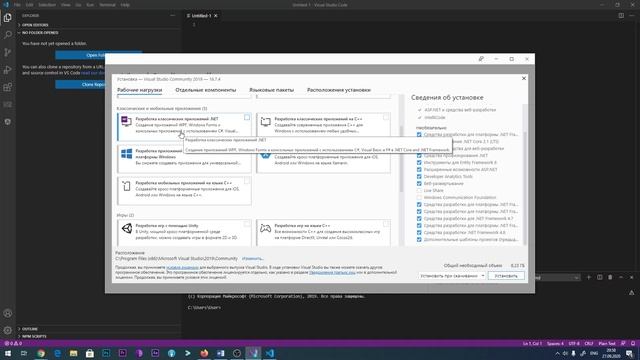Open the Help menu in VS Code
The height and width of the screenshot is (360, 640).
(125, 5)
